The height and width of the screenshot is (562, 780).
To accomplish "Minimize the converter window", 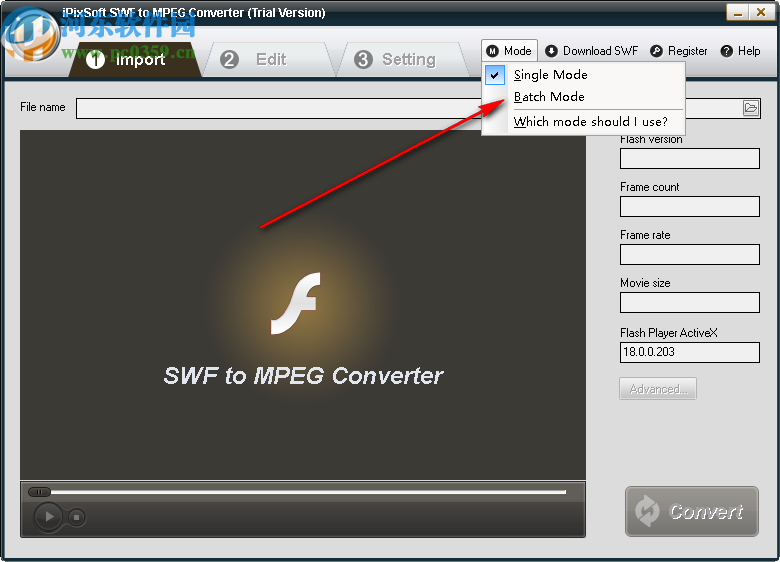I will (738, 12).
